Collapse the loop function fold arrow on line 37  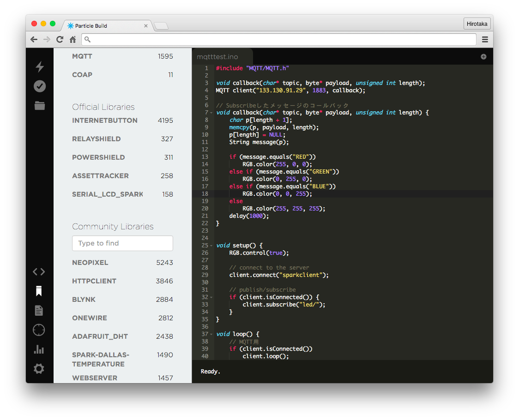(211, 334)
